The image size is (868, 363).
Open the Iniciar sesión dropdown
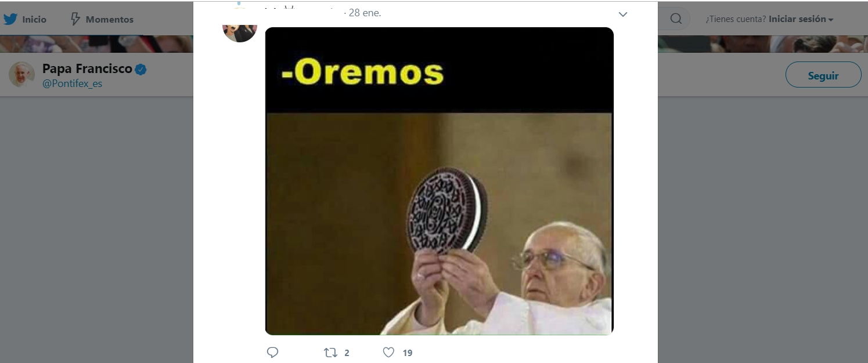pyautogui.click(x=801, y=19)
